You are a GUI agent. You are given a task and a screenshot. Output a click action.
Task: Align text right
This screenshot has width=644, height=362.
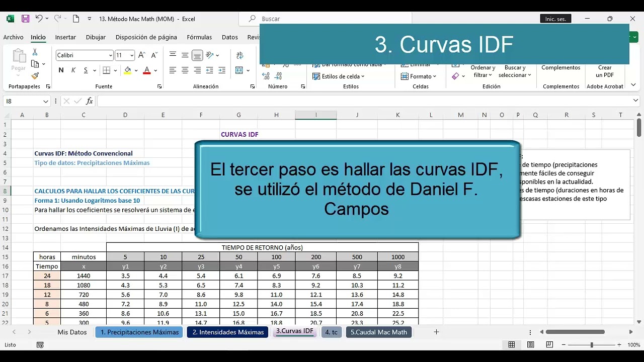coord(197,70)
